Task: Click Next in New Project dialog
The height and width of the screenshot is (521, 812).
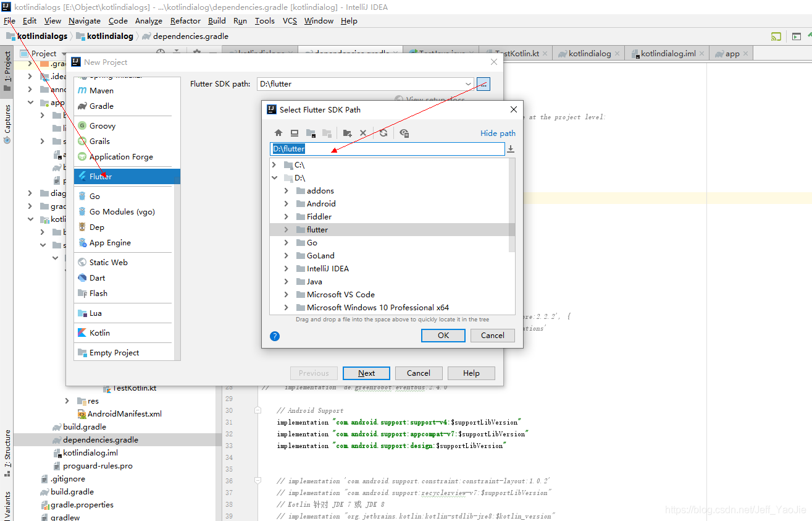Action: point(366,373)
